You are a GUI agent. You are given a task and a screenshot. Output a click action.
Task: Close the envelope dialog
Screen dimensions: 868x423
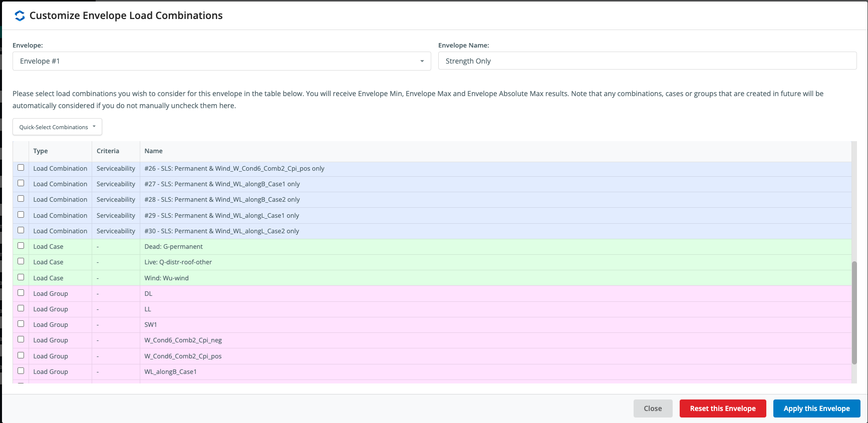coord(653,408)
